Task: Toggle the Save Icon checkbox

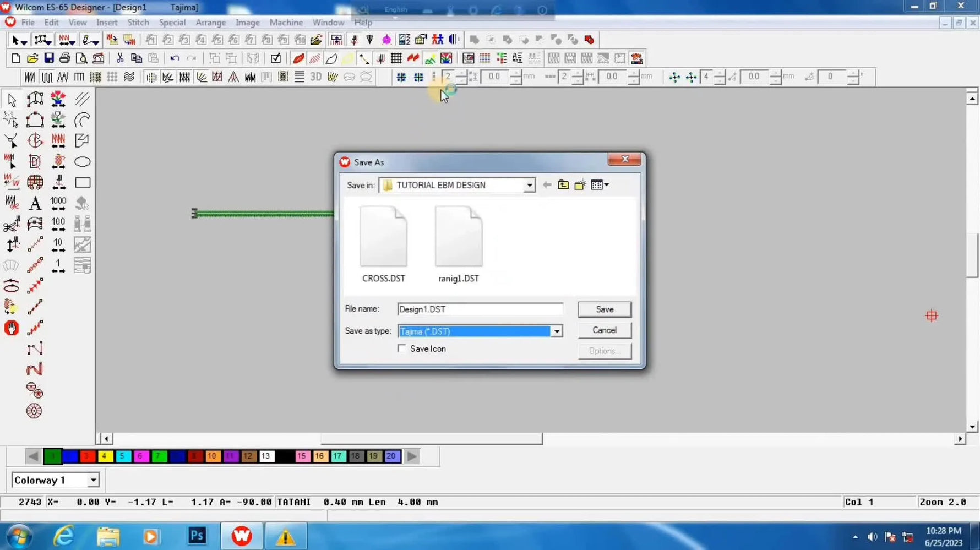Action: click(x=402, y=348)
